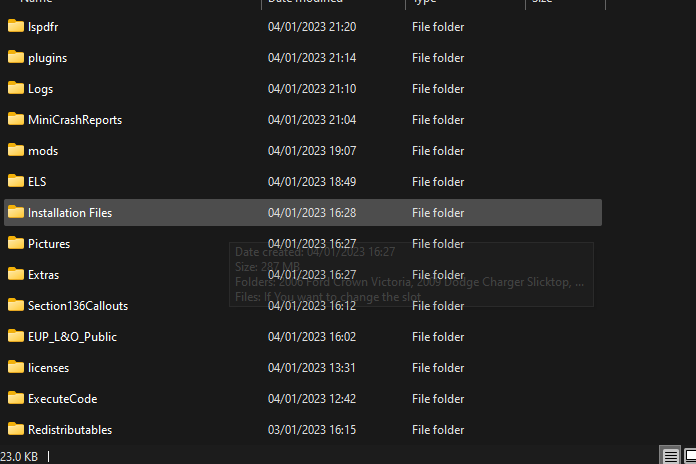Select the Installation Files folder name

70,213
